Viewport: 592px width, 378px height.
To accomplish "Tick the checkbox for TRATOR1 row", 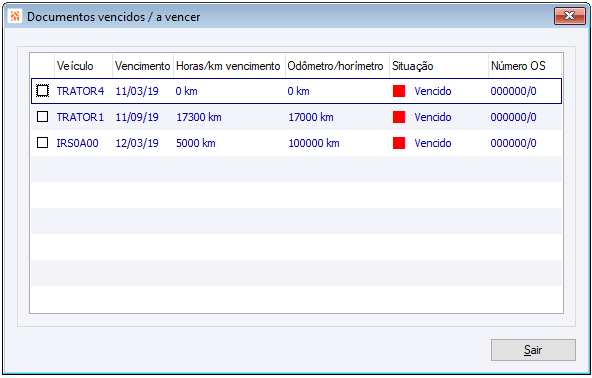I will pos(42,117).
